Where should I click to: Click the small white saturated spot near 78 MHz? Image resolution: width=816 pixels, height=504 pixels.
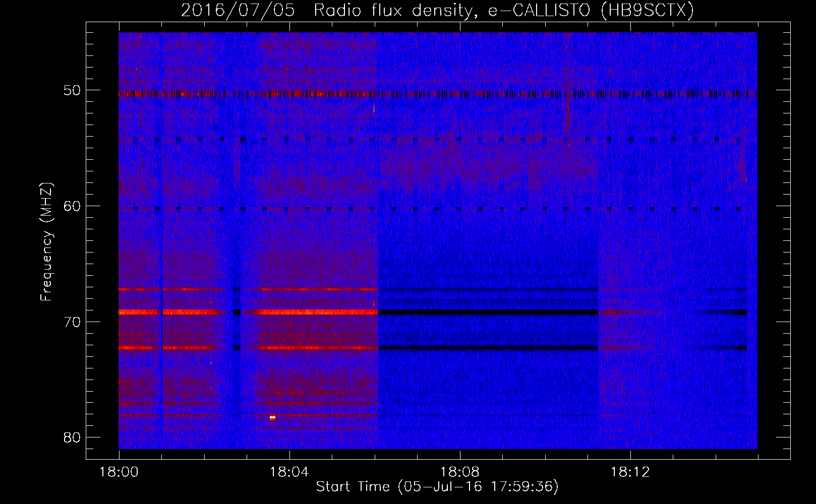272,417
